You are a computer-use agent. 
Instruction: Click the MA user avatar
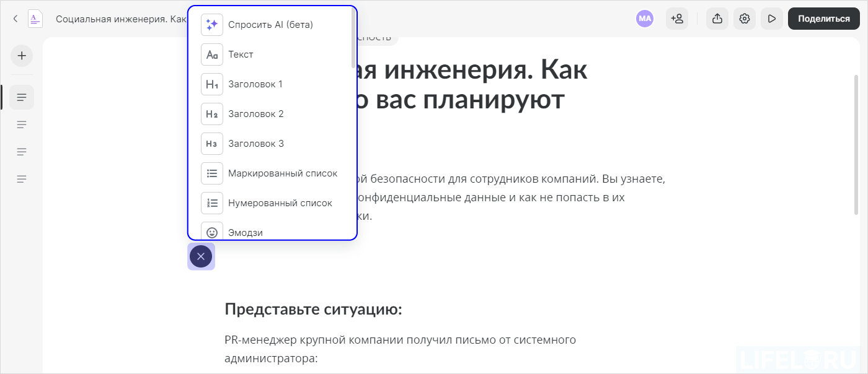tap(645, 19)
